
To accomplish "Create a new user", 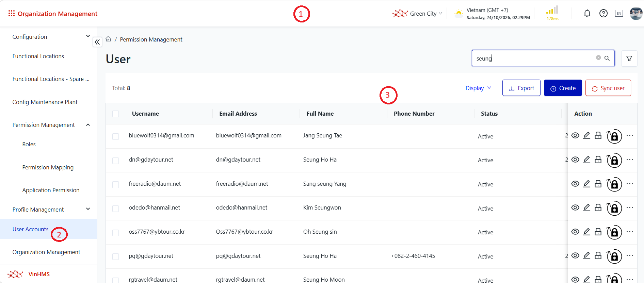I will pyautogui.click(x=563, y=88).
